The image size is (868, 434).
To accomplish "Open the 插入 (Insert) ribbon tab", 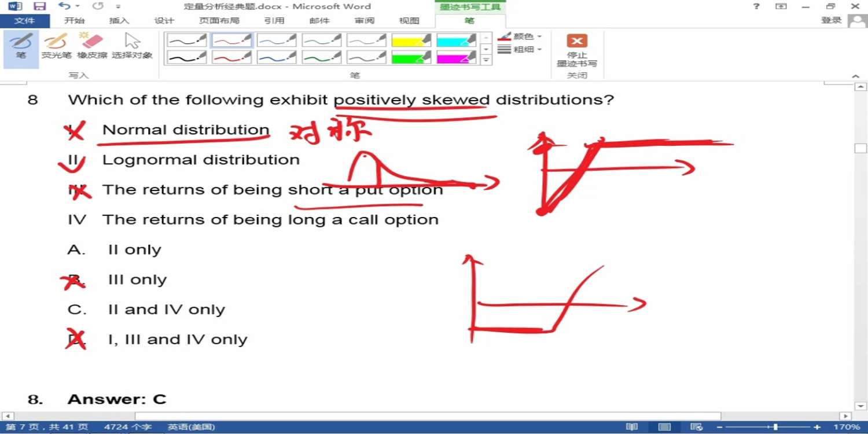I will 119,20.
